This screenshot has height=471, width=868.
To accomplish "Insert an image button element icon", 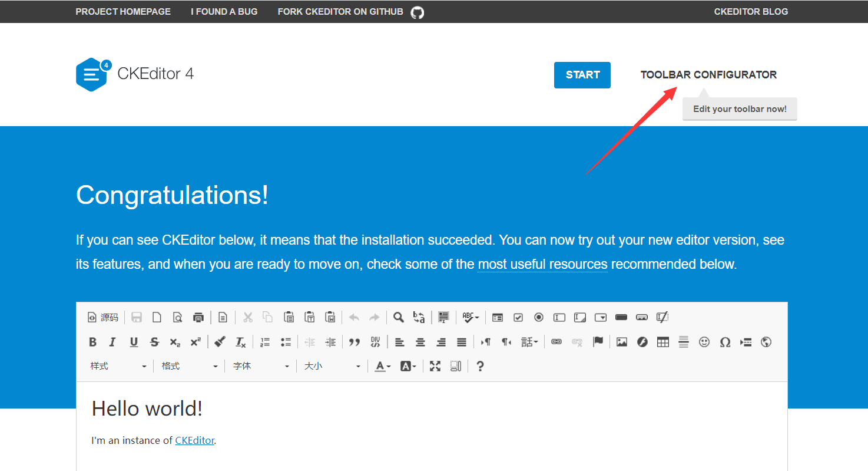I will (x=642, y=317).
